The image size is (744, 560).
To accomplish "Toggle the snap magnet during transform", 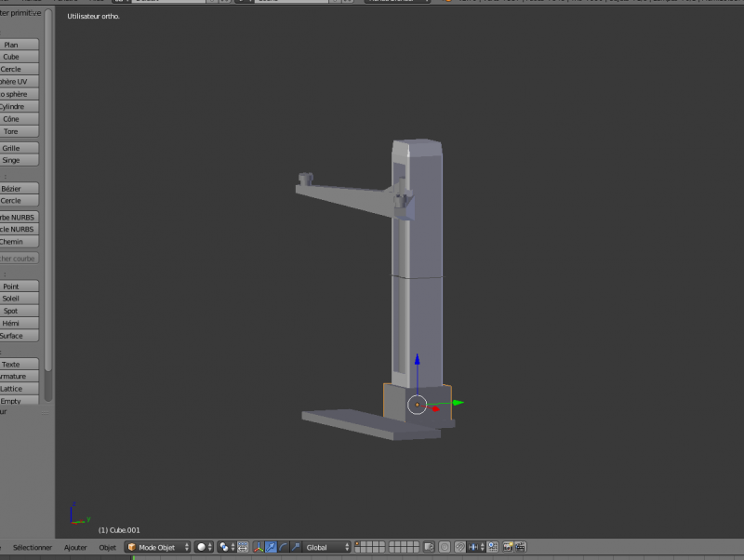I will coord(460,547).
